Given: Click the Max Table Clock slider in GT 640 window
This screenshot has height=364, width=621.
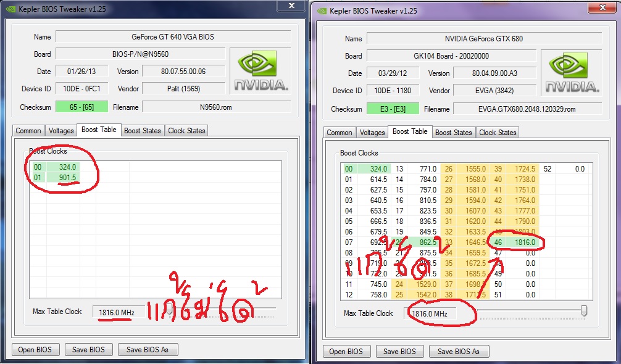Looking at the screenshot, I should pos(220,310).
